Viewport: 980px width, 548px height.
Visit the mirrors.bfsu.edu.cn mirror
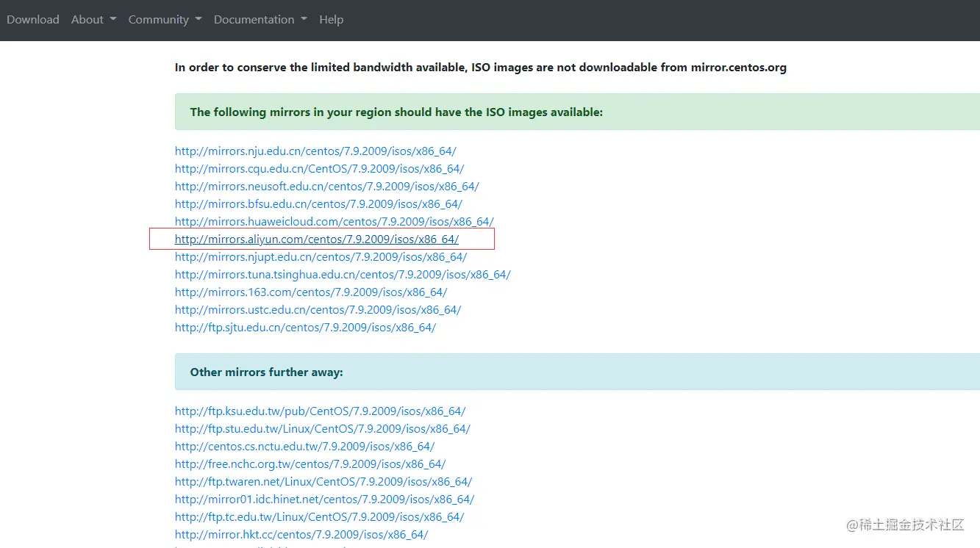(x=318, y=204)
